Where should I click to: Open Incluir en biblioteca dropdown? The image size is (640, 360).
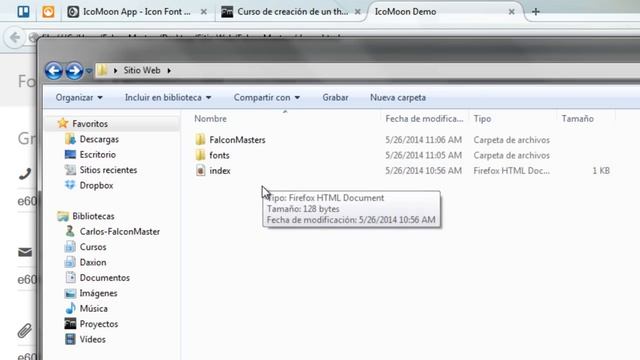coord(168,98)
